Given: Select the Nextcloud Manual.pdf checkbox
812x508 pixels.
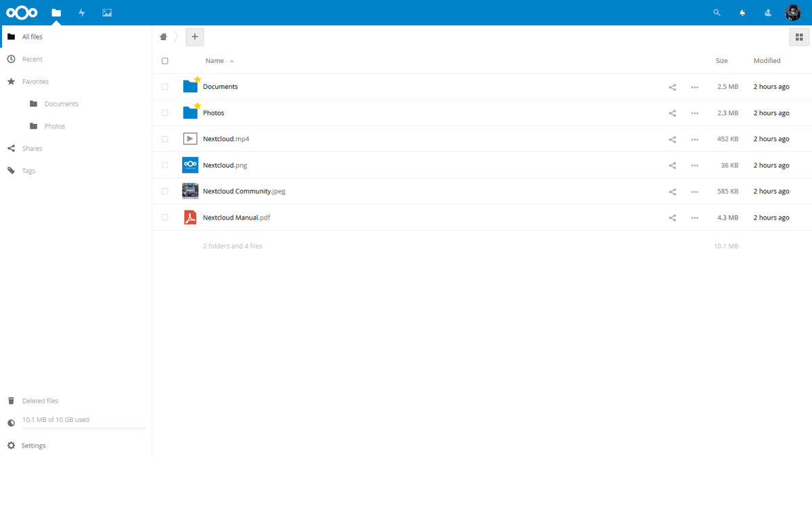Looking at the screenshot, I should pos(165,217).
